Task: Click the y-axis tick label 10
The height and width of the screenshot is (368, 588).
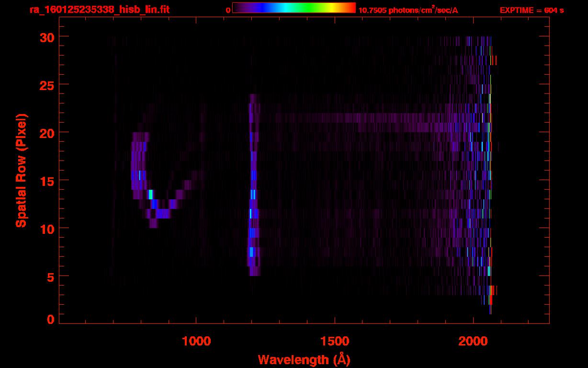Action: (47, 229)
